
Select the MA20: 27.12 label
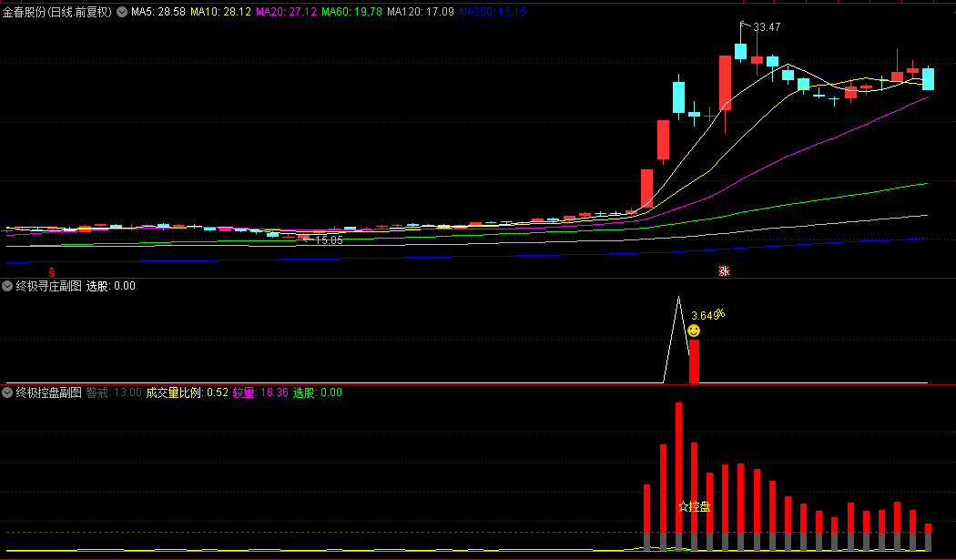coord(286,12)
